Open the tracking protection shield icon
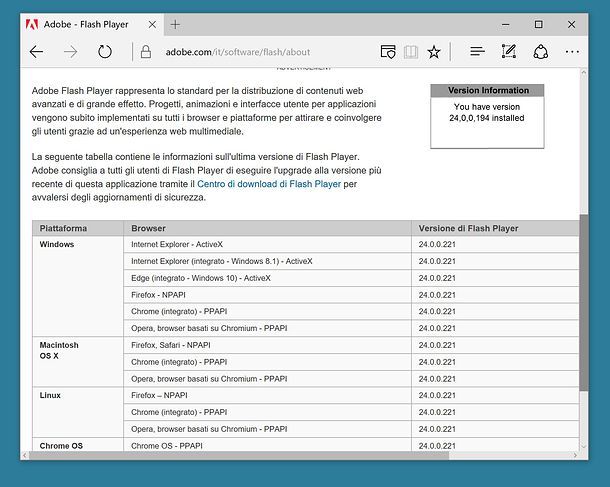 (x=388, y=52)
